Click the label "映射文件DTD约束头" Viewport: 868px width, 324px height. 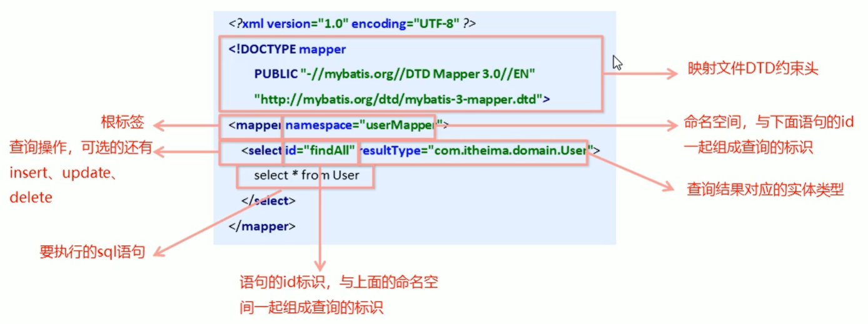pos(753,69)
